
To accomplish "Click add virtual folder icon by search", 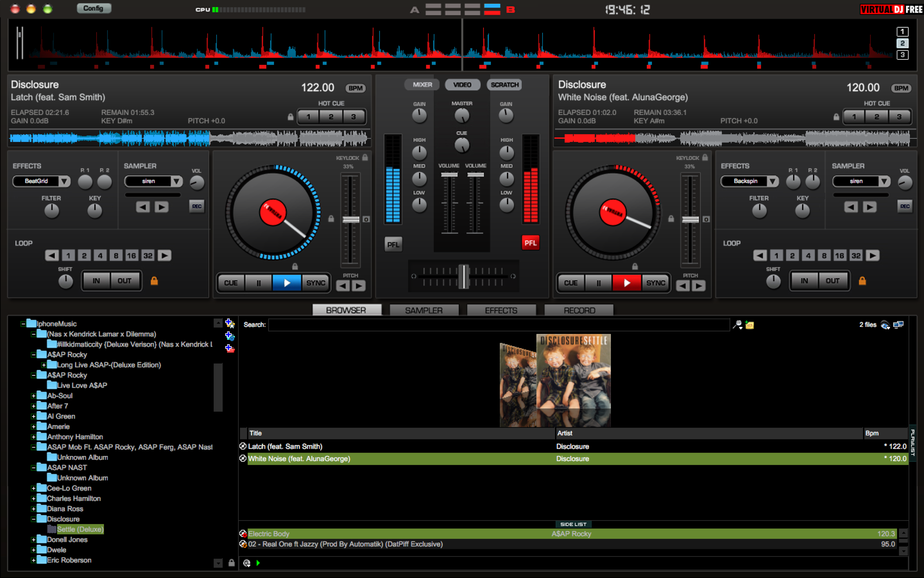I will pos(750,325).
